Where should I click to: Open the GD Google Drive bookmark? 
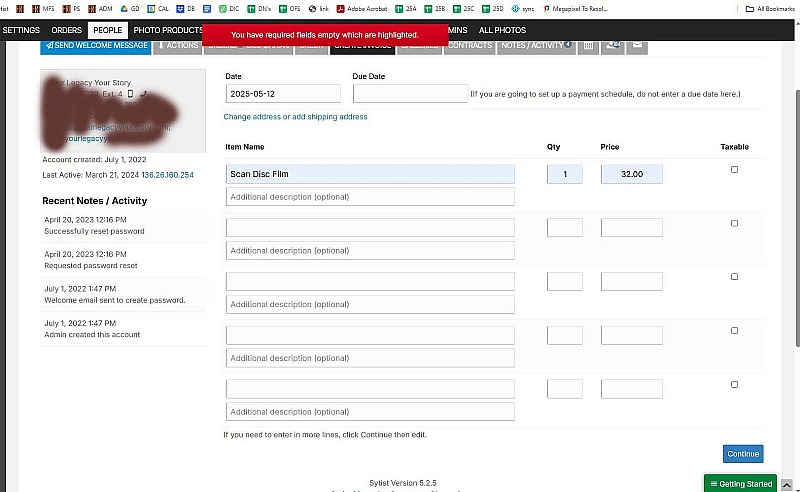130,9
